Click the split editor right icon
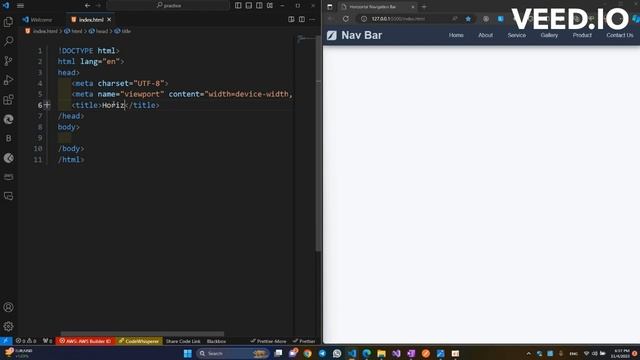640x360 pixels. [302, 19]
